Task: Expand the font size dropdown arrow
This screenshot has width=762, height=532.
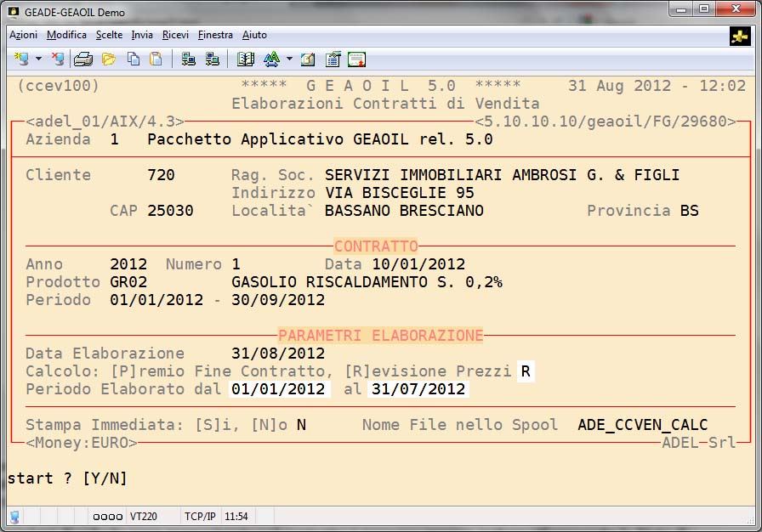Action: (x=289, y=59)
